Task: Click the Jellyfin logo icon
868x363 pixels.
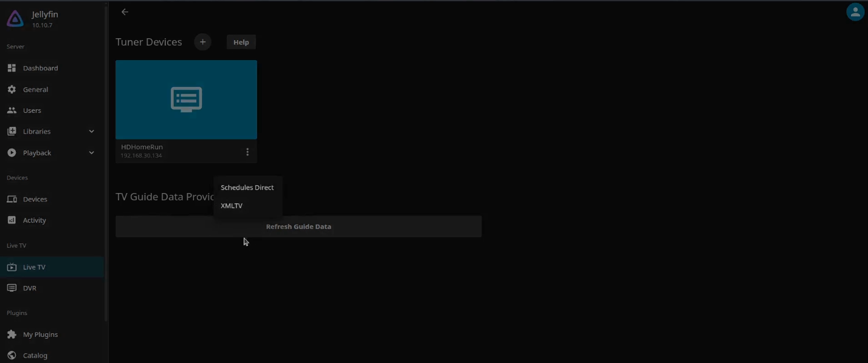Action: pyautogui.click(x=15, y=19)
